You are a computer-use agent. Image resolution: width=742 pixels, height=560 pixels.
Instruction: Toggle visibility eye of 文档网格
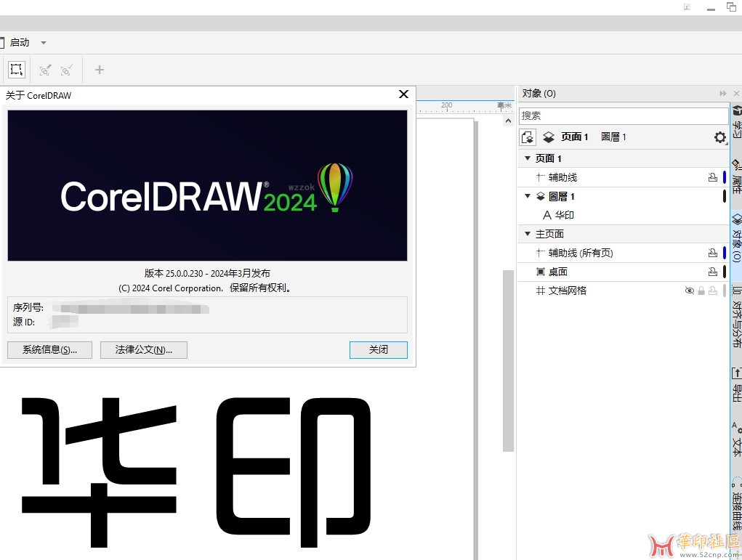coord(690,291)
